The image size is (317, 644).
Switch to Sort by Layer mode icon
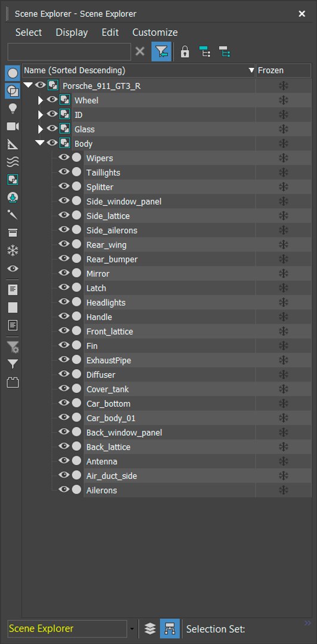(150, 628)
